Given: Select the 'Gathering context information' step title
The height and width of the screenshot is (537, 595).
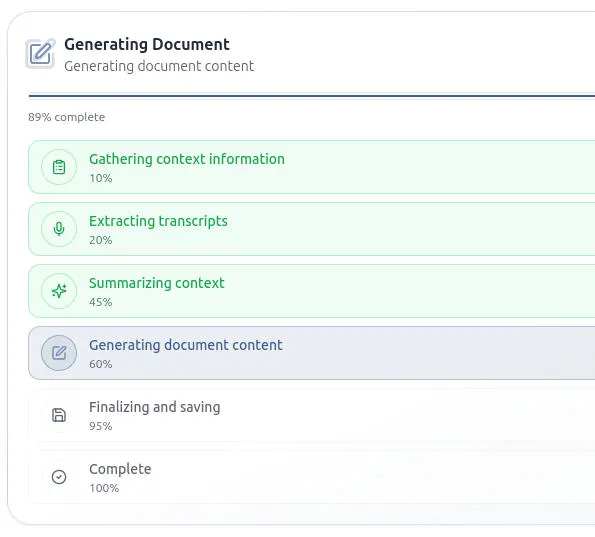Looking at the screenshot, I should point(187,159).
